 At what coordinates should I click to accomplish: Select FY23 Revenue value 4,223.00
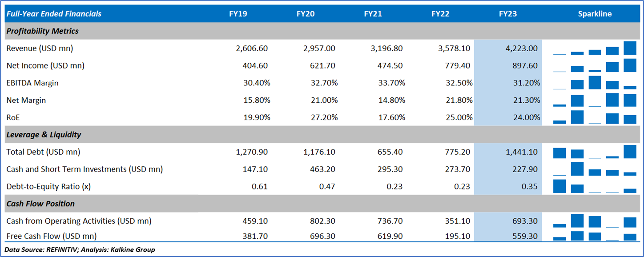pyautogui.click(x=522, y=48)
